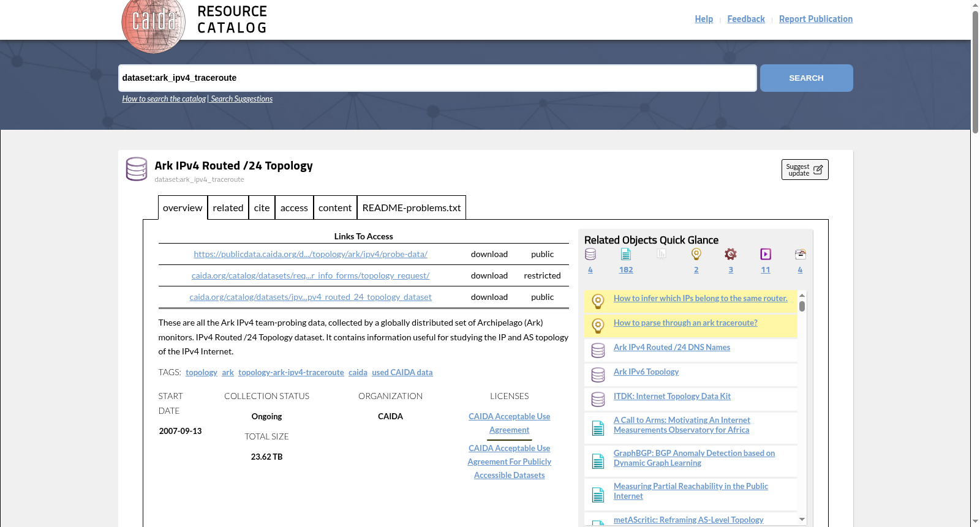Open the Feedback link in the header
Image resolution: width=980 pixels, height=527 pixels.
pos(746,19)
